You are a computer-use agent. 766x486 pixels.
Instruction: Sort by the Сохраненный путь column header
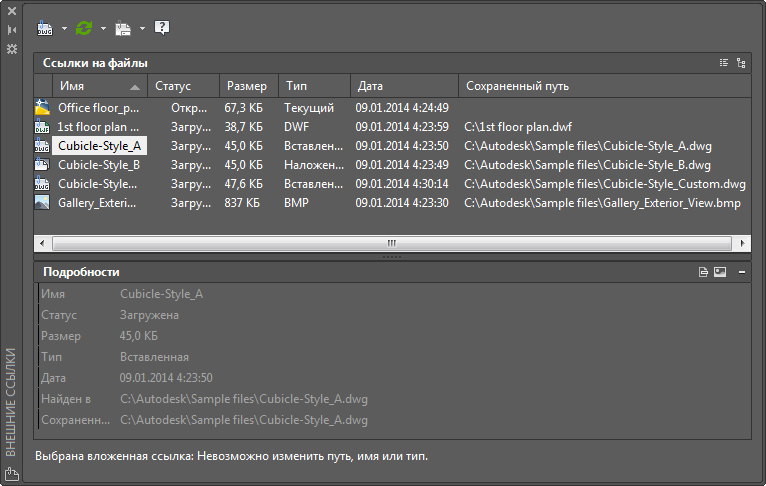tap(605, 86)
